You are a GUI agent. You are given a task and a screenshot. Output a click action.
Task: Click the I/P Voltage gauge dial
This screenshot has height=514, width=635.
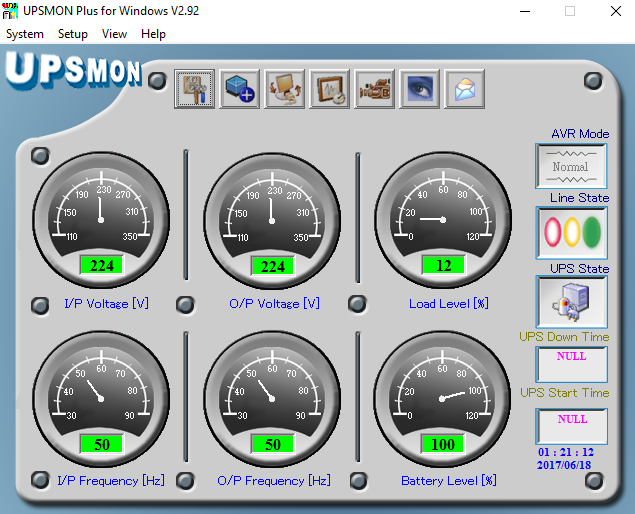pos(101,220)
